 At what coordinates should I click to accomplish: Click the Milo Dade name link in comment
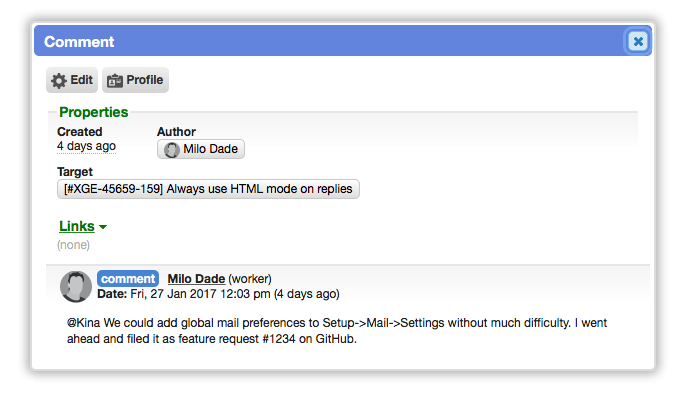click(196, 279)
